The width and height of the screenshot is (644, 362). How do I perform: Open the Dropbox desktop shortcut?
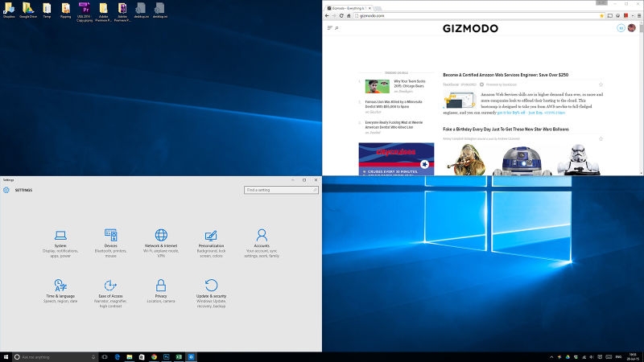pos(9,10)
